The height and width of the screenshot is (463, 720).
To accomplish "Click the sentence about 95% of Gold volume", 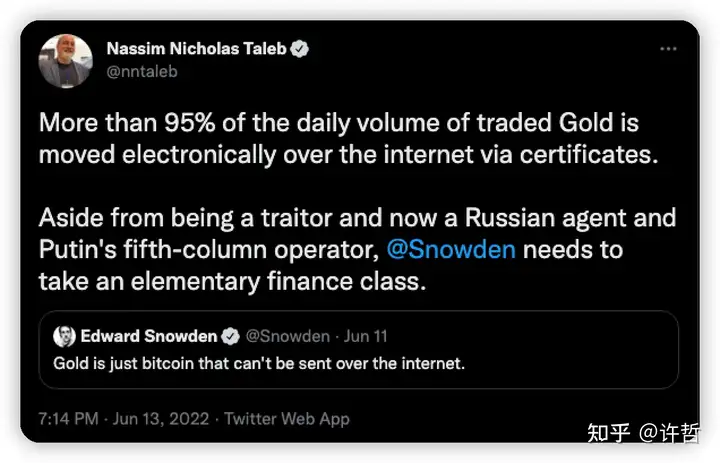I will (x=338, y=140).
